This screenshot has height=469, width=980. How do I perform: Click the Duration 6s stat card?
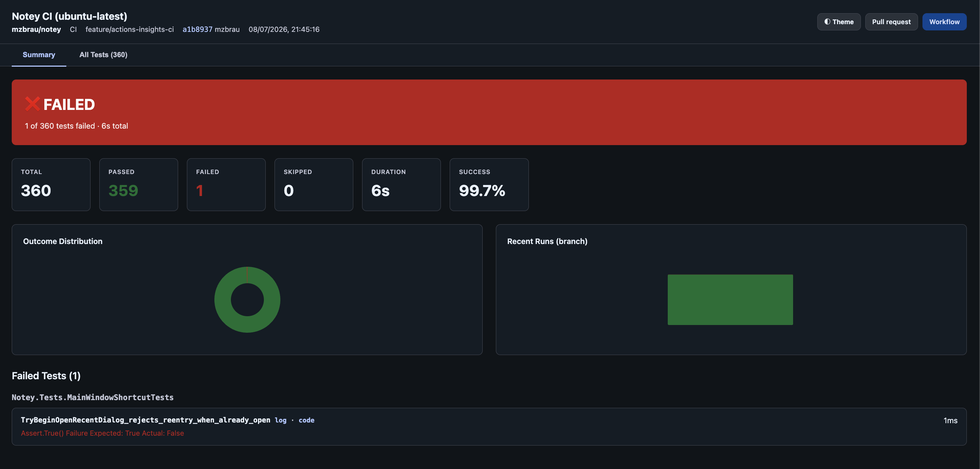[401, 184]
